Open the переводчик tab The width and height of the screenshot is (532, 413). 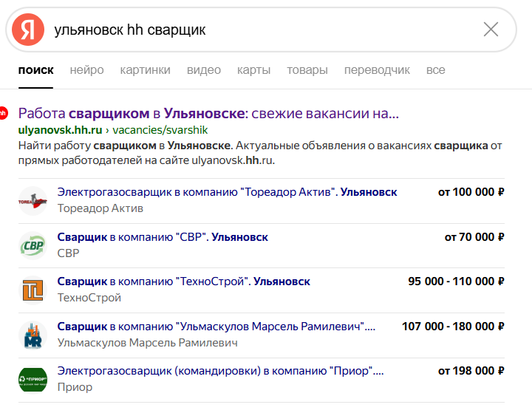[377, 70]
